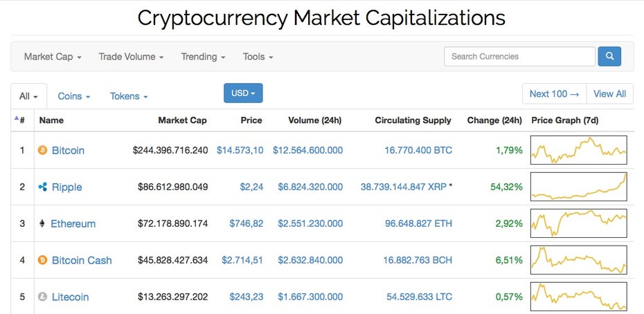Click the View All button
Image resolution: width=644 pixels, height=314 pixels.
pos(610,93)
